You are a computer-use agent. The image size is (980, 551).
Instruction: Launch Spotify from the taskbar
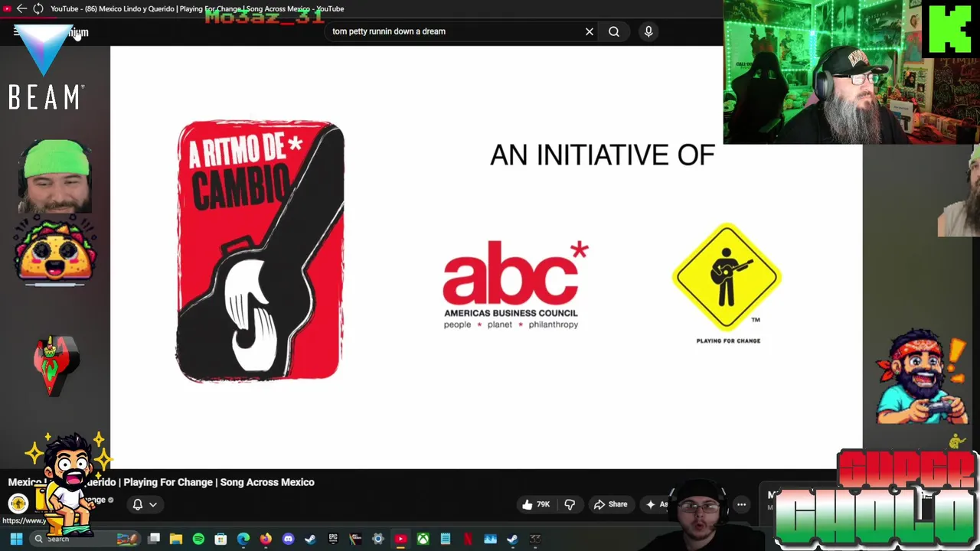tap(198, 539)
